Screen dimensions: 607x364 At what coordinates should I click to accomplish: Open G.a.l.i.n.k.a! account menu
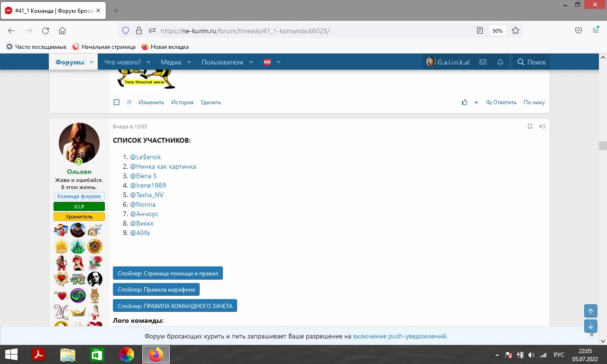(x=448, y=62)
